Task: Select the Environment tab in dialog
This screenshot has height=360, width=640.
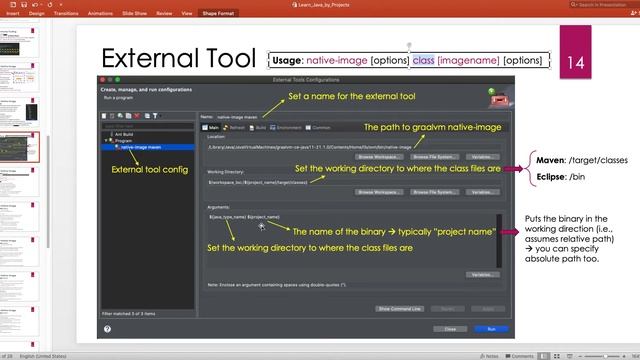Action: click(285, 128)
